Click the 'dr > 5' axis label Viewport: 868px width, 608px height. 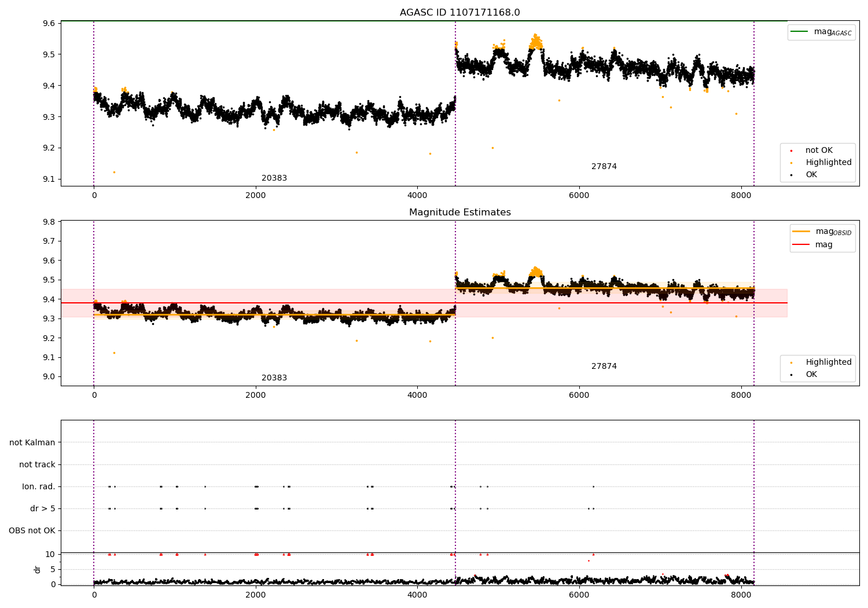click(43, 508)
